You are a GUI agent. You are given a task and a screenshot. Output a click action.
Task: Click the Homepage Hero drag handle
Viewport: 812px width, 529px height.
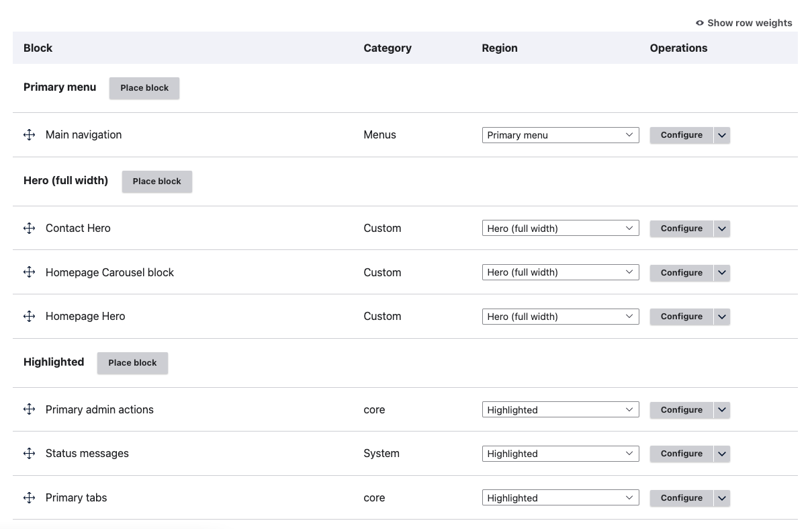tap(29, 317)
